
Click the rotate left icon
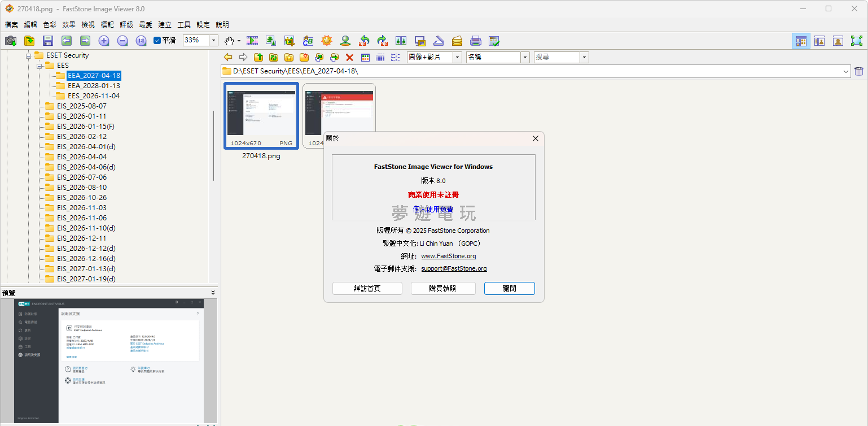[364, 41]
